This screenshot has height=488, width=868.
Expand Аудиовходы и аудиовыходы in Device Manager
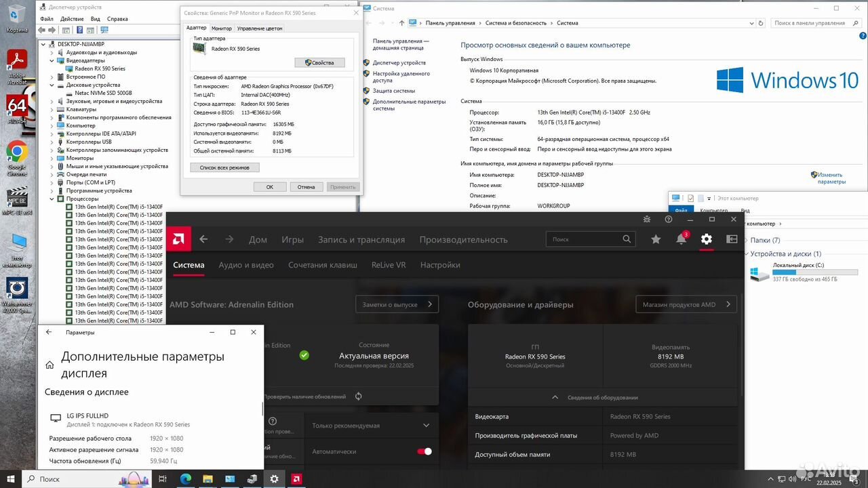click(52, 52)
